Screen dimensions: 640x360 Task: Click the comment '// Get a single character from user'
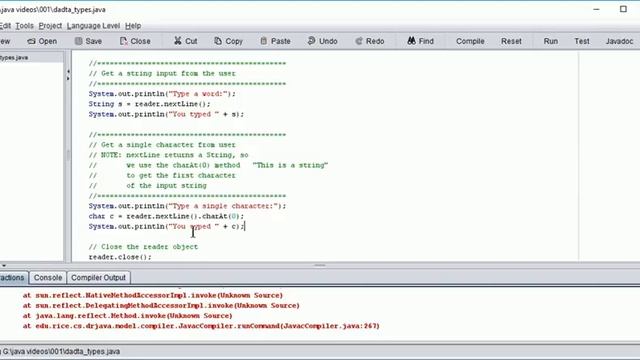(162, 145)
